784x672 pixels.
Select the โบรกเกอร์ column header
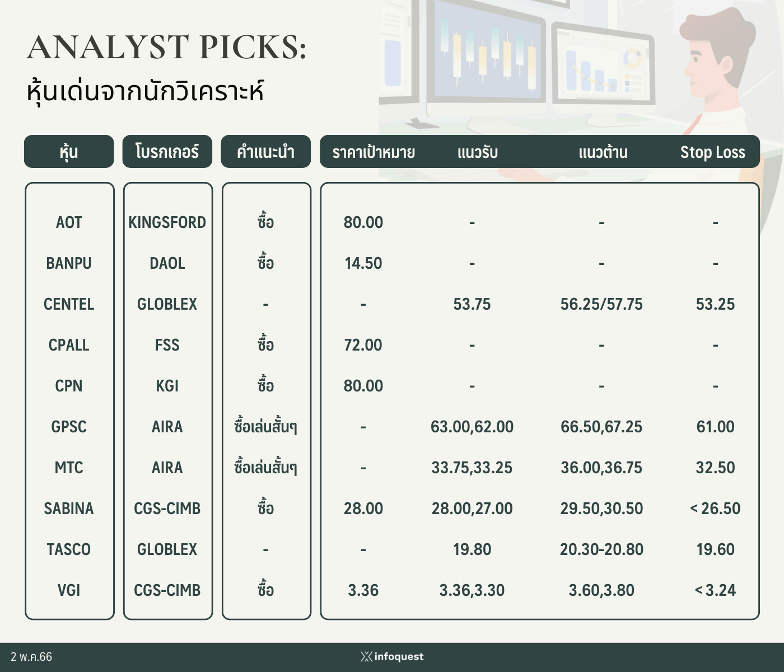[167, 151]
